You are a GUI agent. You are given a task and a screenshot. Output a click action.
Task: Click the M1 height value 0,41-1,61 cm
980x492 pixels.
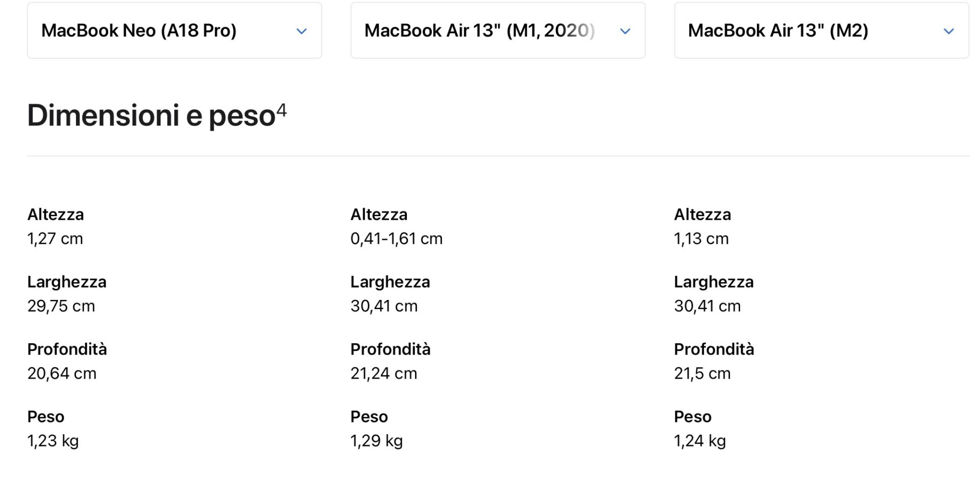(x=397, y=239)
